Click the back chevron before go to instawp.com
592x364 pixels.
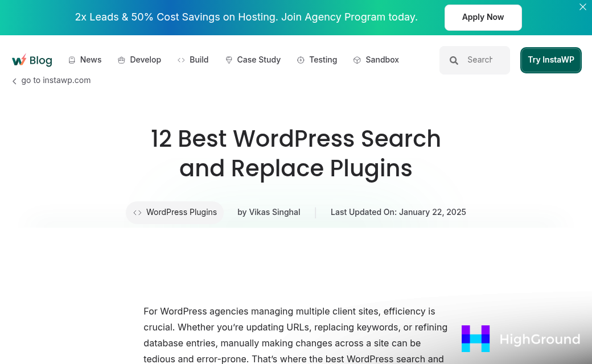click(x=14, y=81)
